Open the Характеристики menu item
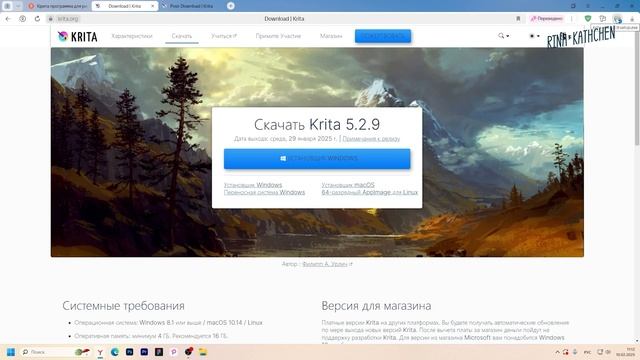 pyautogui.click(x=132, y=36)
